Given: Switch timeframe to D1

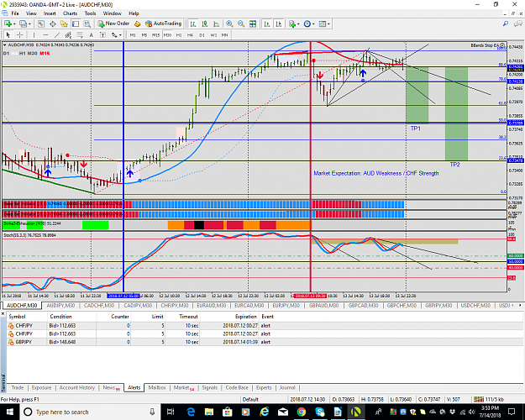Looking at the screenshot, I should [202, 34].
